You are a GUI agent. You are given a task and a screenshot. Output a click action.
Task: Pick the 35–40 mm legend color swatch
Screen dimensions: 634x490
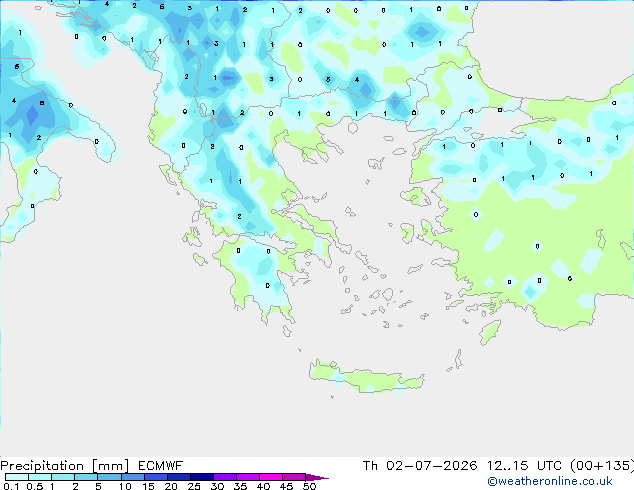[x=247, y=477]
